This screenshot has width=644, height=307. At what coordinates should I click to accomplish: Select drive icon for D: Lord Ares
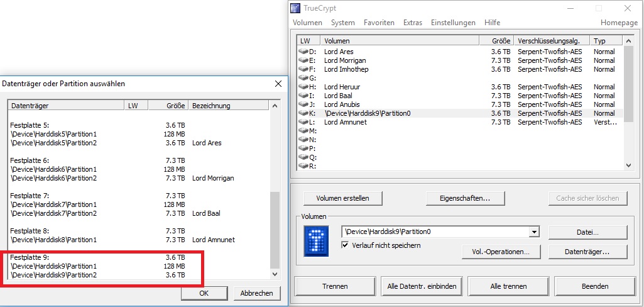[303, 52]
